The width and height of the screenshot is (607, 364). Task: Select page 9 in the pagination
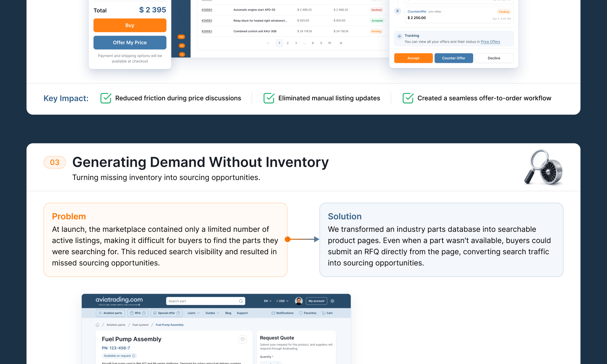(x=321, y=43)
